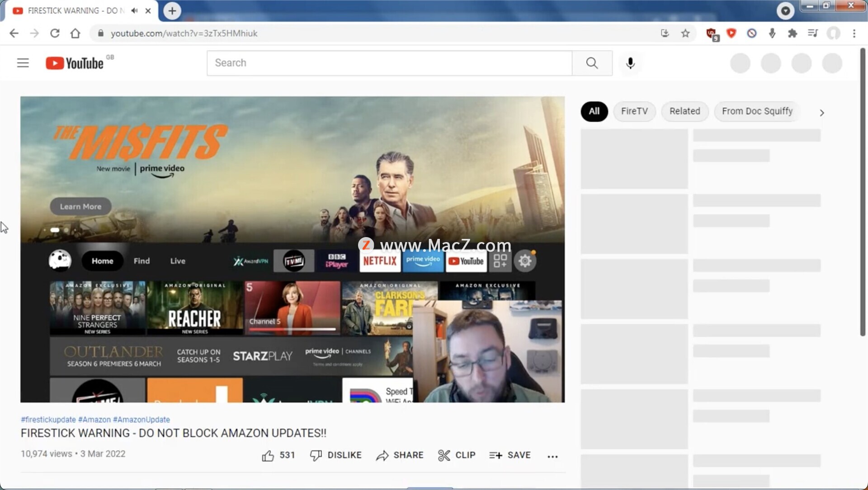Click the blue blocked-circle extension icon

pos(752,33)
